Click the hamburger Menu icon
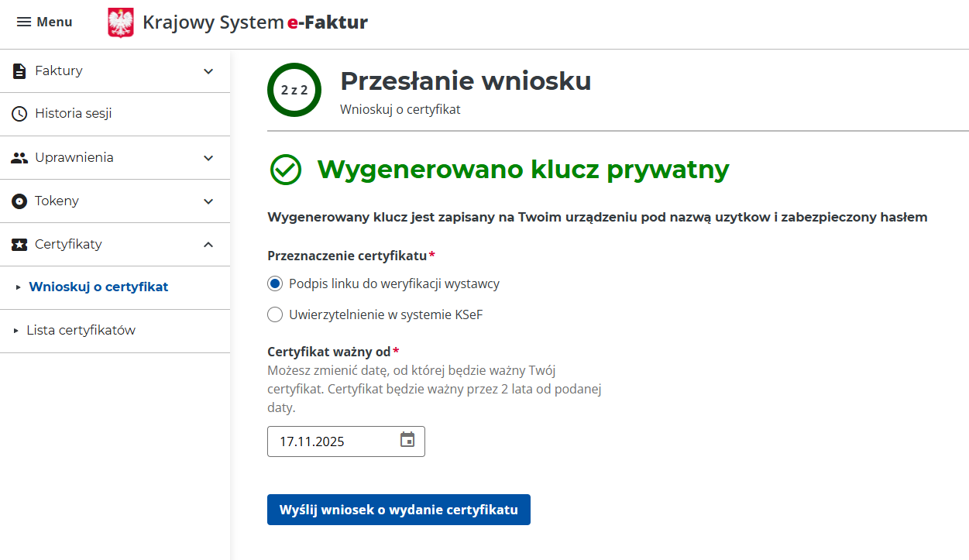This screenshot has width=969, height=560. 24,22
